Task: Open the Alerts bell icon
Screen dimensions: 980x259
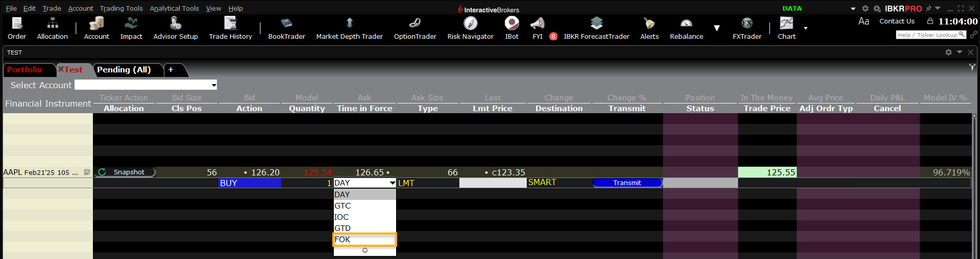Action: click(x=649, y=28)
